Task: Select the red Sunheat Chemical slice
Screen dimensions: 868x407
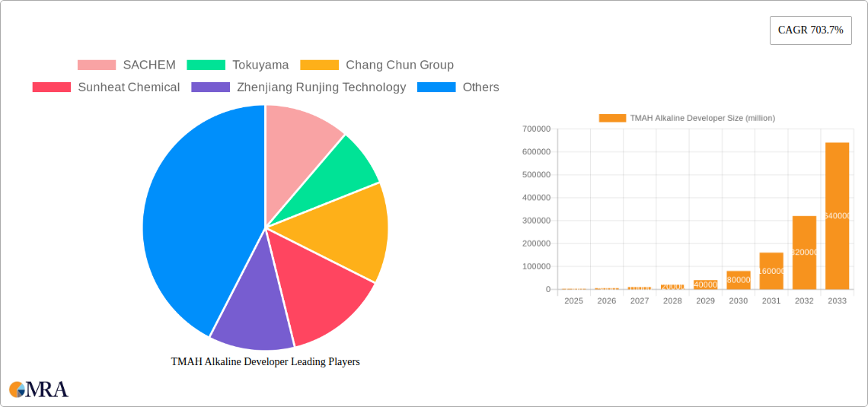Action: [x=324, y=293]
